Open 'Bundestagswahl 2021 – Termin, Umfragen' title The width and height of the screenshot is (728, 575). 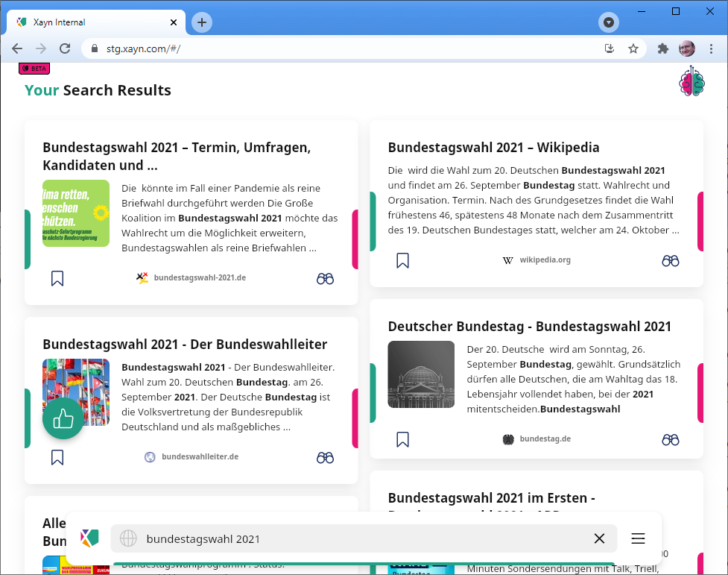[x=177, y=156]
